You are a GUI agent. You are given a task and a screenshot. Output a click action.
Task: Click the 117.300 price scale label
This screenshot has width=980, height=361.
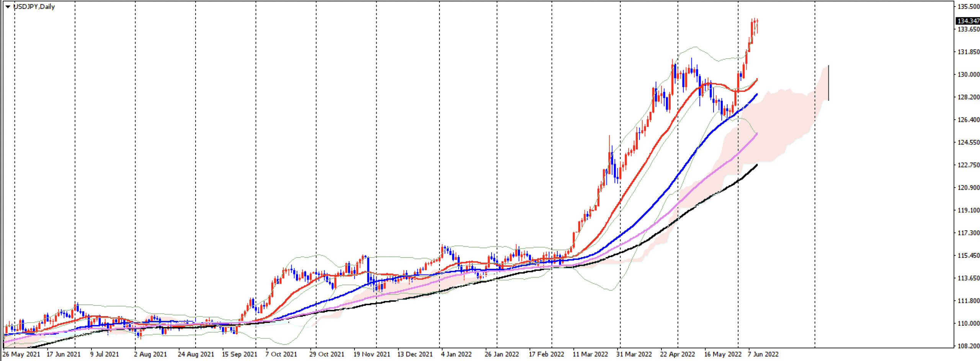coord(969,233)
